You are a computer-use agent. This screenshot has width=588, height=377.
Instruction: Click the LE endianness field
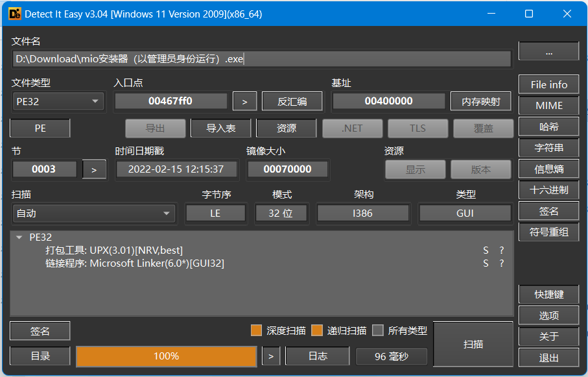[x=216, y=213]
